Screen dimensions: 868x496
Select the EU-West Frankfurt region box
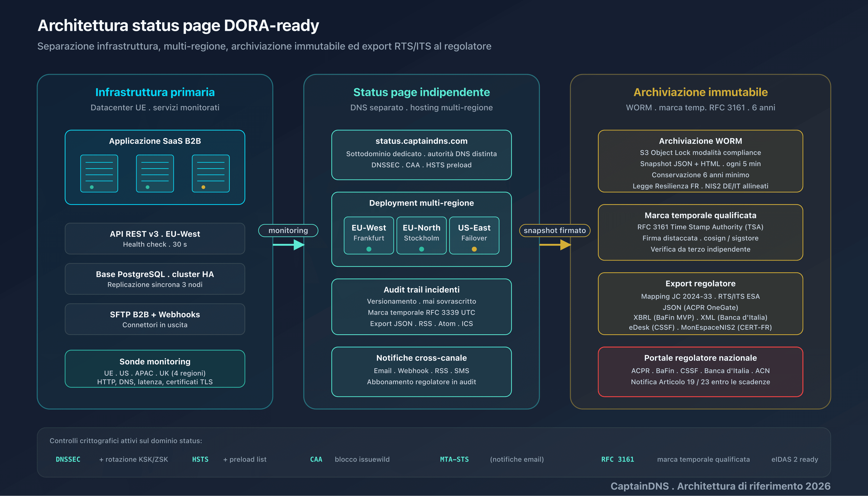click(369, 235)
